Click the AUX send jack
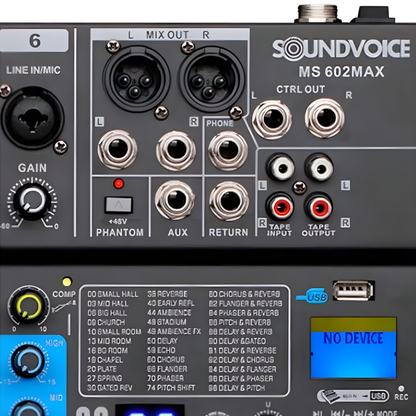416x416 pixels. coord(175,200)
